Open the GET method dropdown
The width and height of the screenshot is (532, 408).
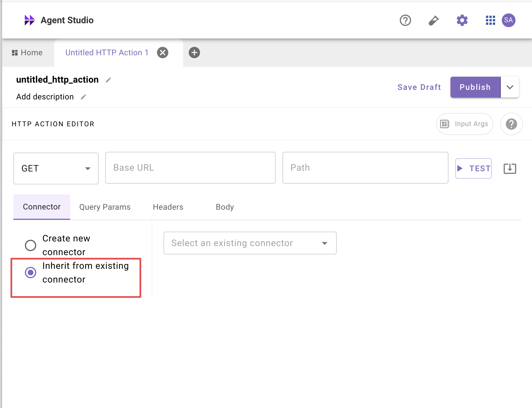tap(56, 168)
